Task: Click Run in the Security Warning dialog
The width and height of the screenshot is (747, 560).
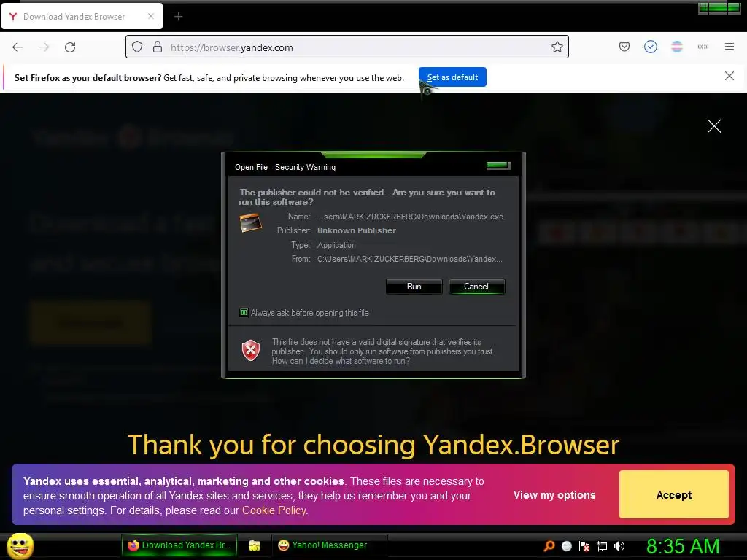Action: tap(414, 287)
